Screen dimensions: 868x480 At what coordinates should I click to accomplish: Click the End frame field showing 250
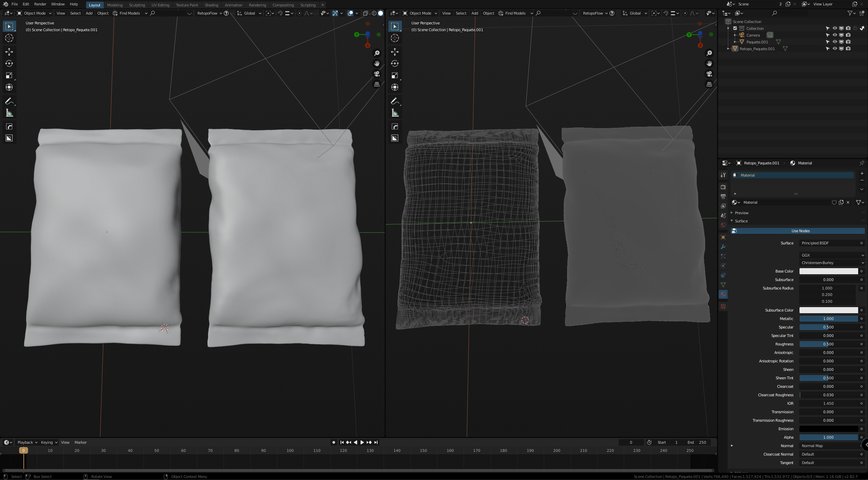point(696,442)
